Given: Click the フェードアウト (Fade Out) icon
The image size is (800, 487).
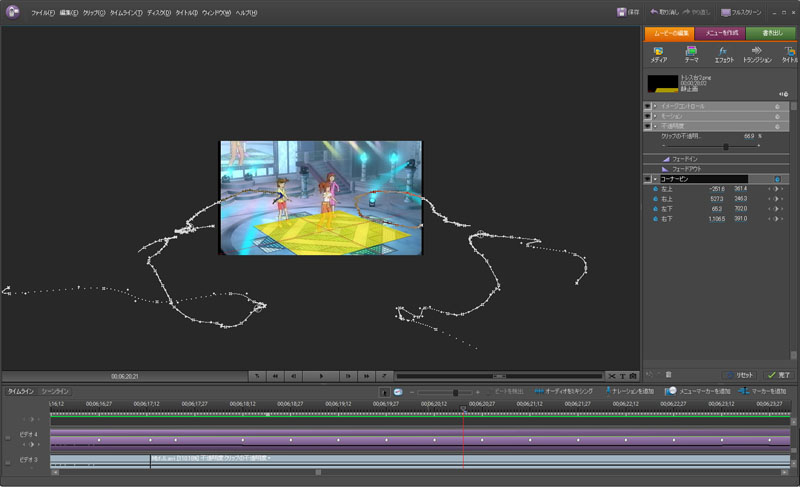Looking at the screenshot, I should (x=663, y=169).
